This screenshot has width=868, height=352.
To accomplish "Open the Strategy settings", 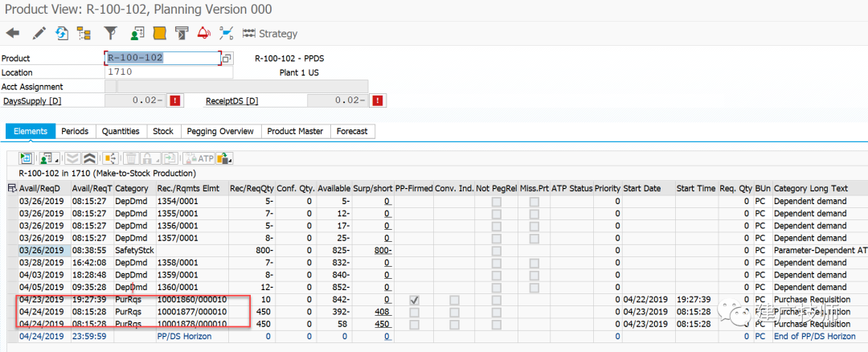I will (x=270, y=34).
